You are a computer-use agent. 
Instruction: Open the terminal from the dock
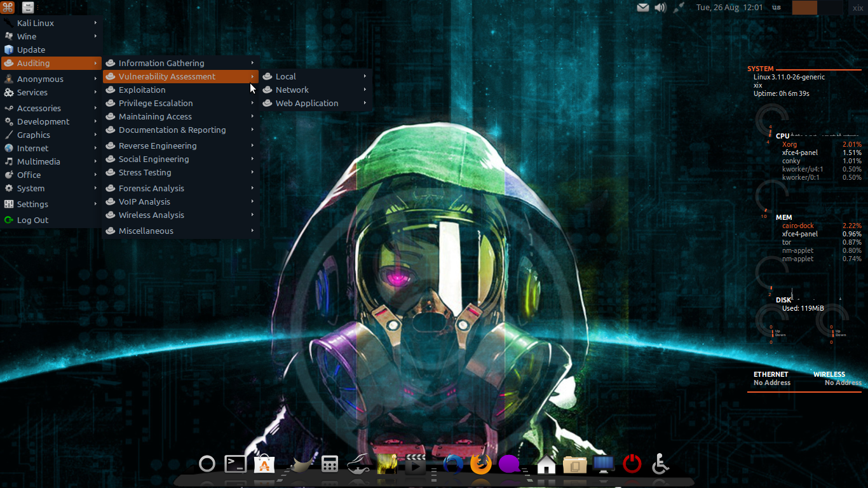(x=236, y=464)
